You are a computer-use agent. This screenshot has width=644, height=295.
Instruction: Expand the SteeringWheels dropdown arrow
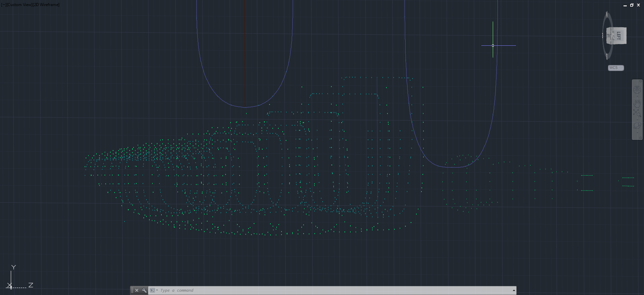(x=637, y=96)
